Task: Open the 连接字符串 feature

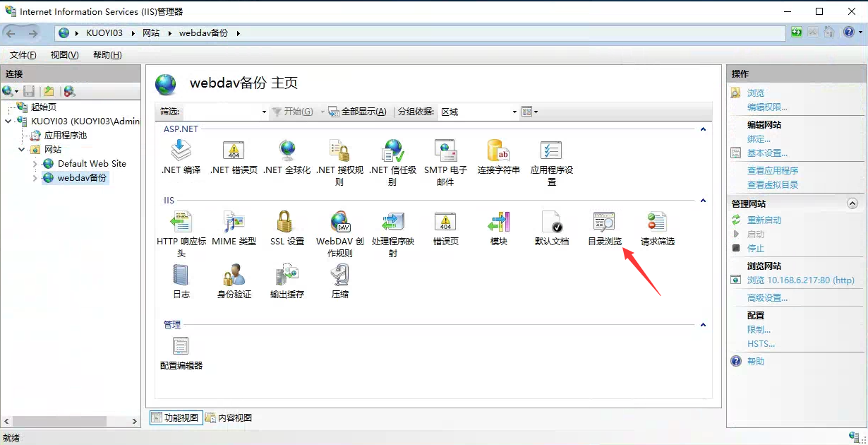Action: [x=498, y=157]
